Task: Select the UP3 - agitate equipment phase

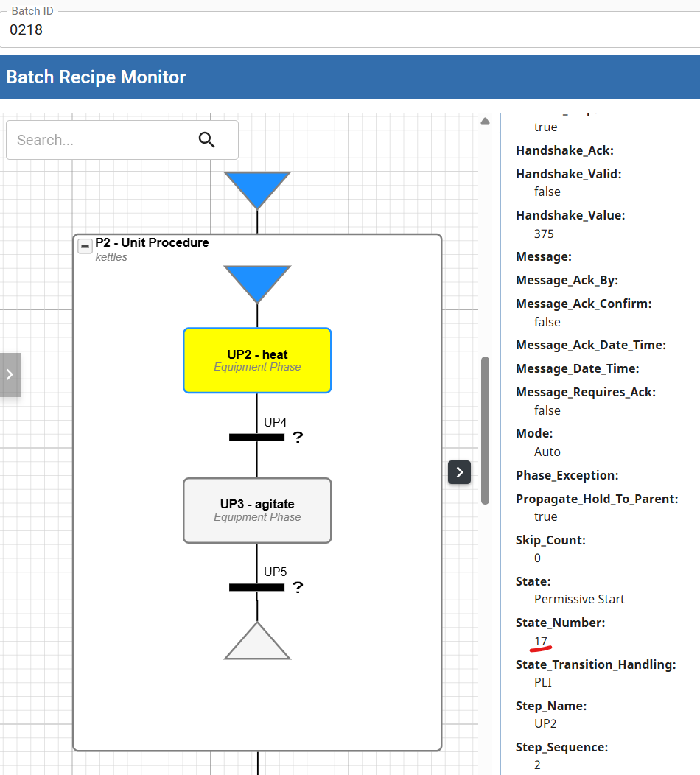Action: pos(257,511)
